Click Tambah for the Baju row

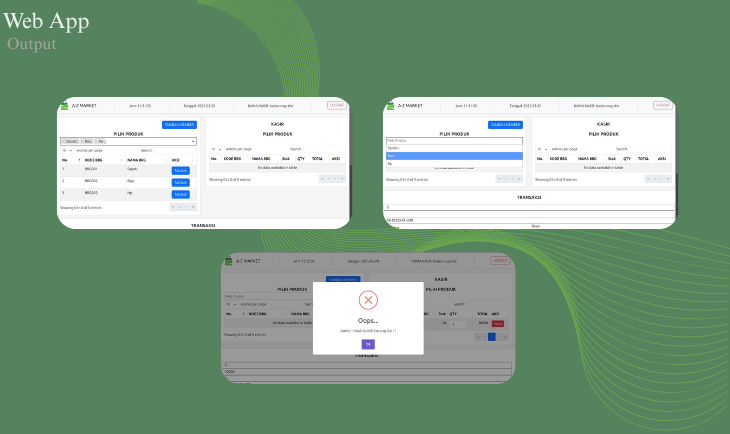180,182
